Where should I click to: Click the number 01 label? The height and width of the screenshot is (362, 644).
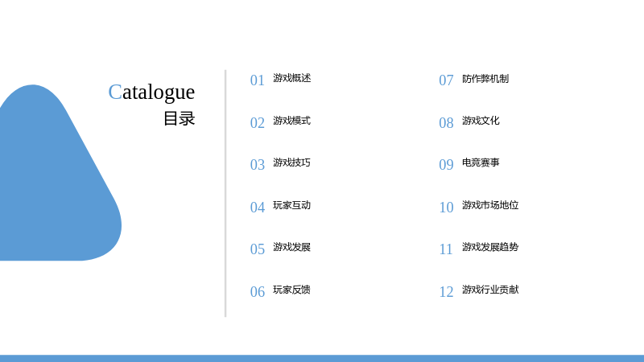[258, 80]
